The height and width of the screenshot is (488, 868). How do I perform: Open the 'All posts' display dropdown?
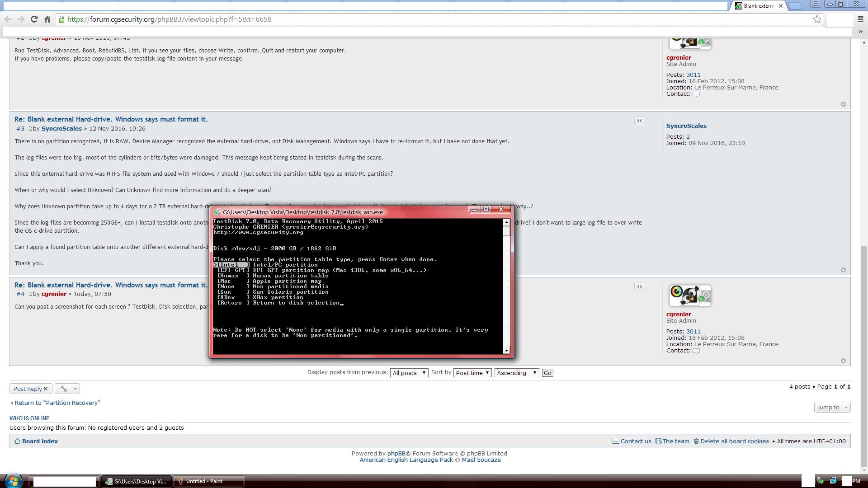409,373
